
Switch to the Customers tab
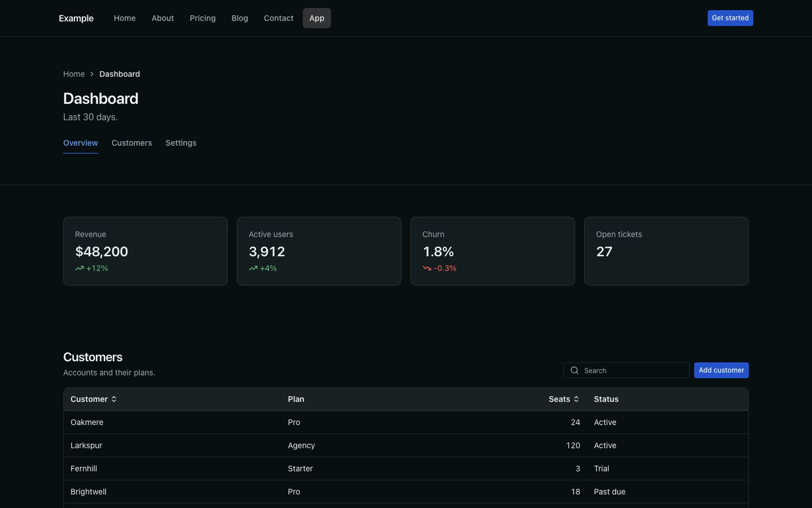point(131,143)
